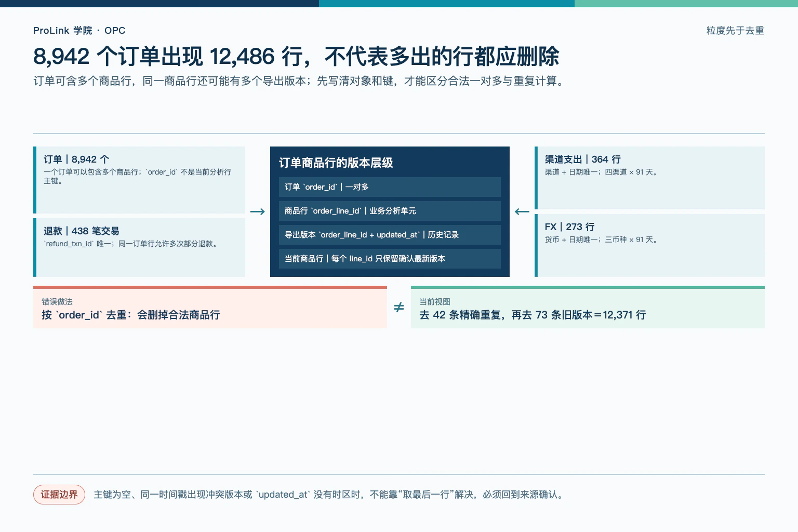Select the text 按 `order_id` 去重：会删掉合法商品行

click(131, 315)
